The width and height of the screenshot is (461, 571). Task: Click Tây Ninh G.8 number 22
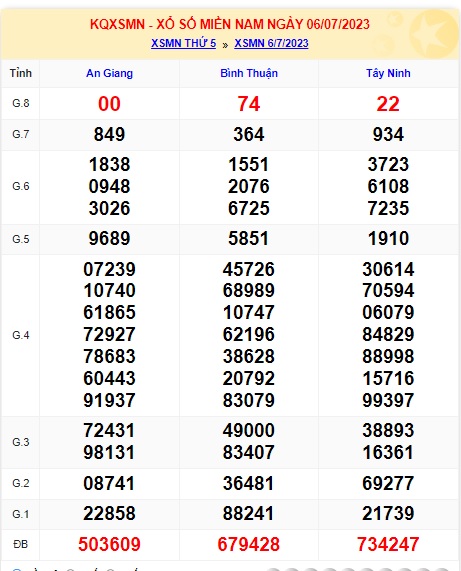(388, 104)
